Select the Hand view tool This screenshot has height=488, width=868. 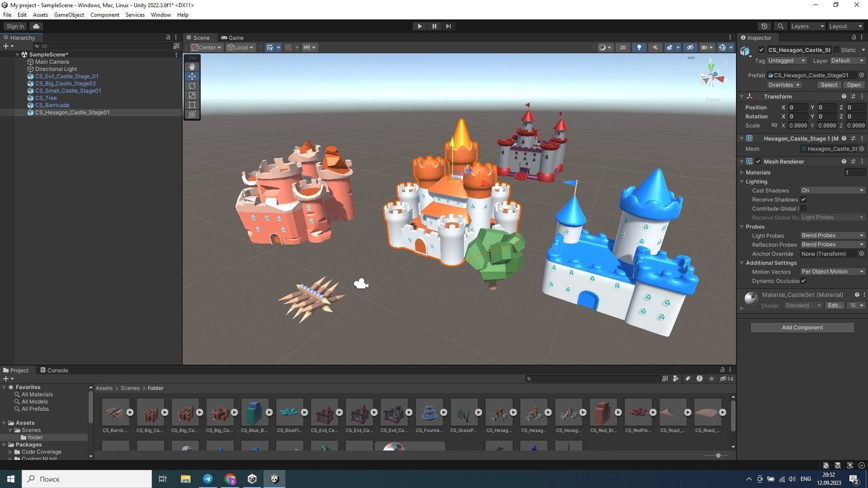tap(192, 67)
